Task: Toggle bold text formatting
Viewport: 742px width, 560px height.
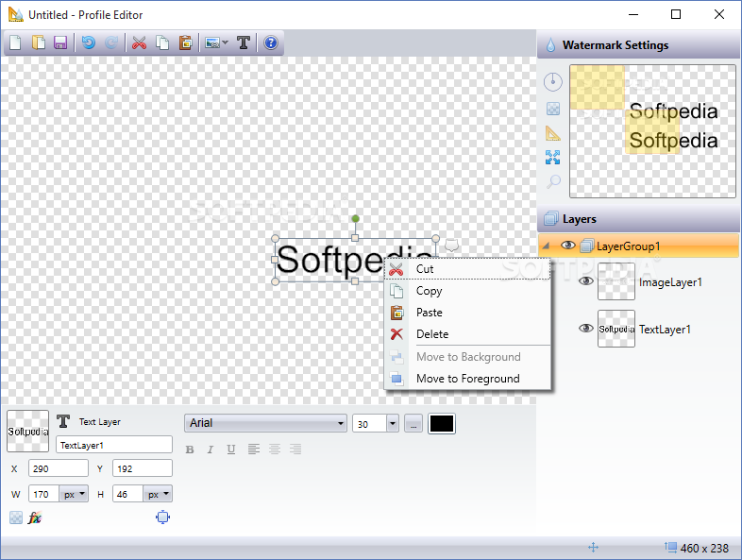Action: [190, 450]
